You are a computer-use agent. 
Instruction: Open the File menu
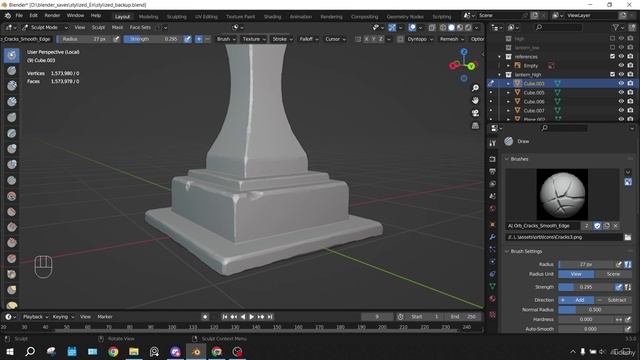coord(19,16)
